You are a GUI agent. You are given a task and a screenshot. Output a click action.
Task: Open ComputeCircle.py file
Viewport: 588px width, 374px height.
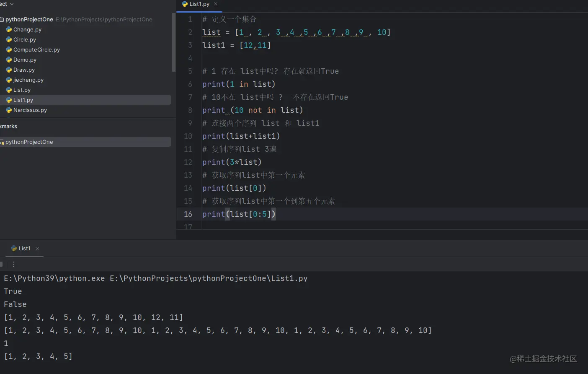36,50
